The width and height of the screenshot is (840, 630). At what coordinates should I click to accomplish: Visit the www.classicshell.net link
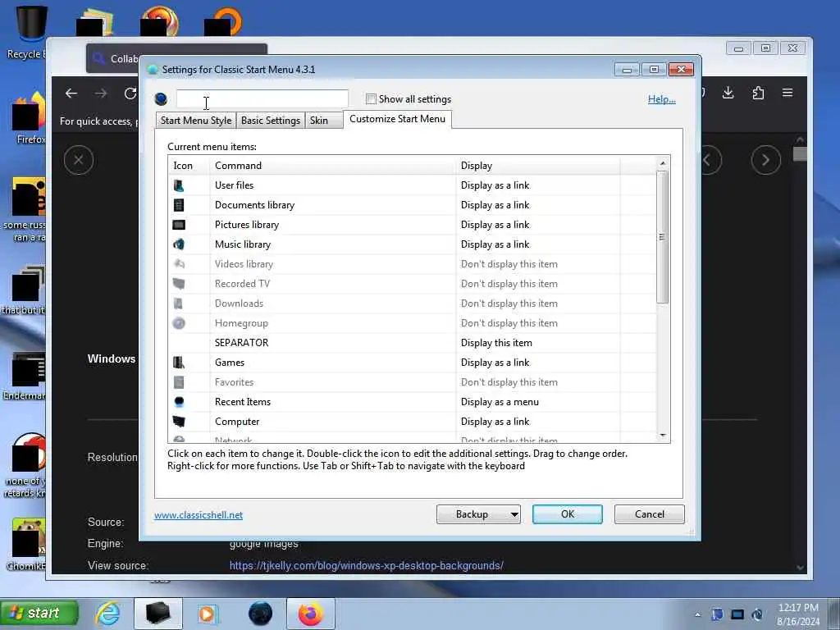click(199, 515)
